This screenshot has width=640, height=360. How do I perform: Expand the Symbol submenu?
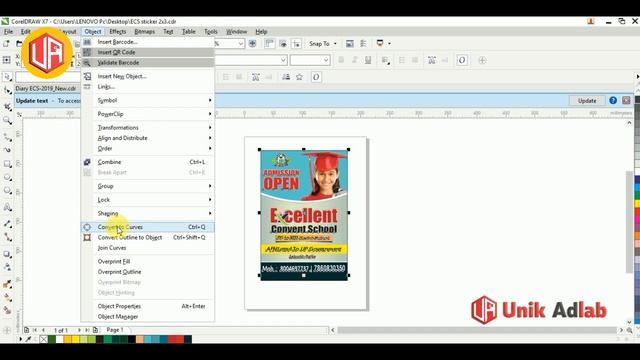tap(148, 100)
